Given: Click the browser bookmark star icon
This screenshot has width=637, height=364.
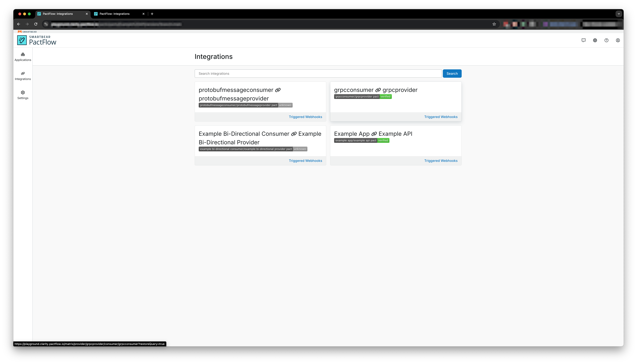Looking at the screenshot, I should coord(494,24).
